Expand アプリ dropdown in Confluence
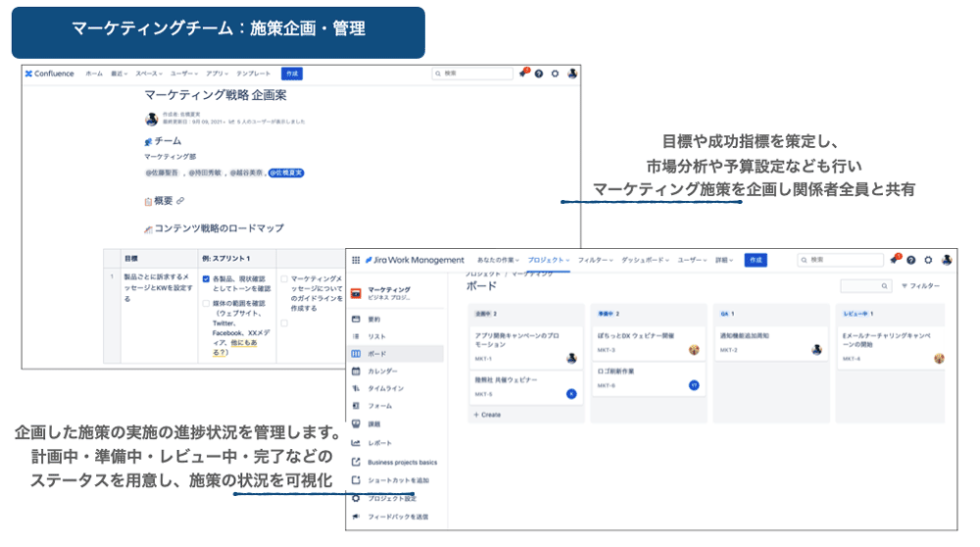 [x=217, y=74]
